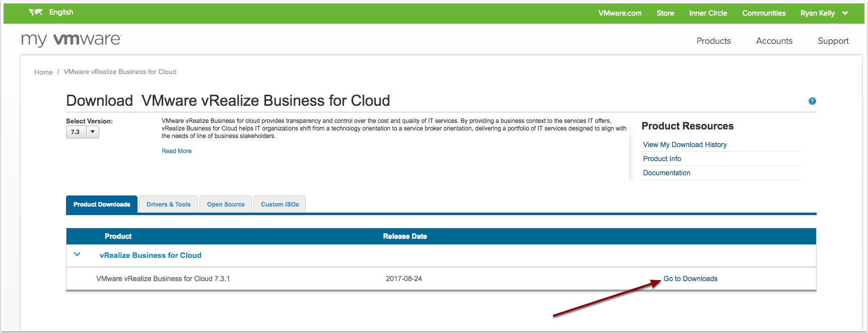Image resolution: width=868 pixels, height=333 pixels.
Task: Open the Communities link
Action: (764, 13)
